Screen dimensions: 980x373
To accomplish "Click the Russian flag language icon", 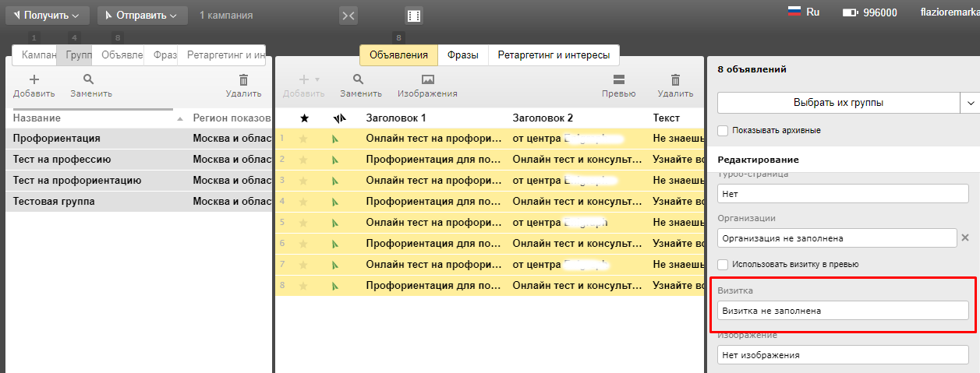I will point(794,12).
